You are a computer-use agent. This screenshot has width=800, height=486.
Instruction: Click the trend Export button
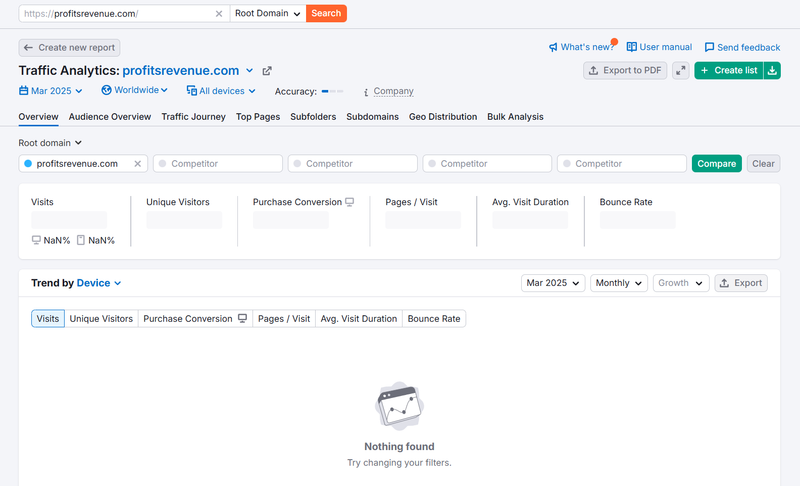click(741, 283)
